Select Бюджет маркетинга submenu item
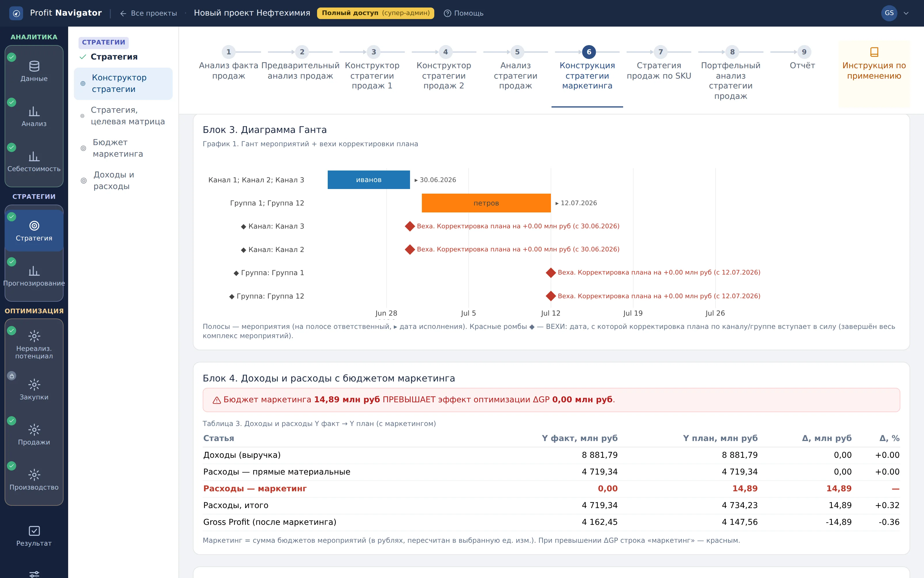This screenshot has height=578, width=924. point(123,148)
